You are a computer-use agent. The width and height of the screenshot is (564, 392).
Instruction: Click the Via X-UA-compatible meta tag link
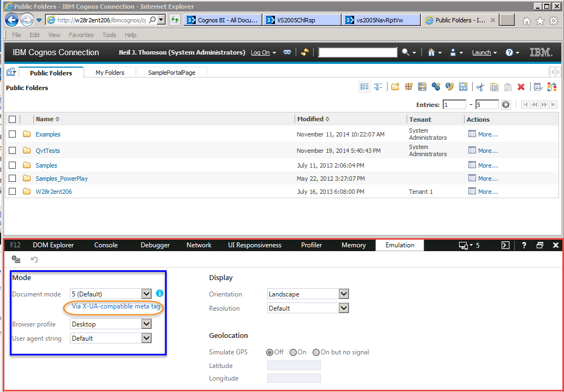[116, 307]
